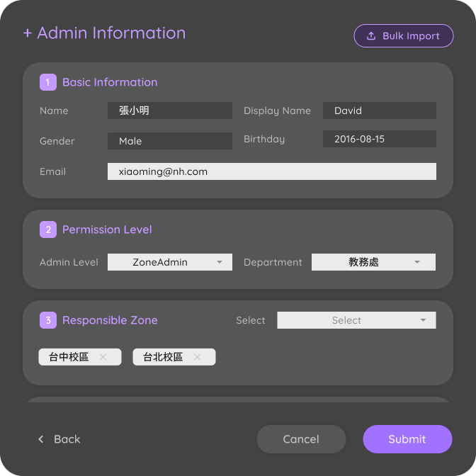Submit the admin information form
This screenshot has height=476, width=476.
407,439
